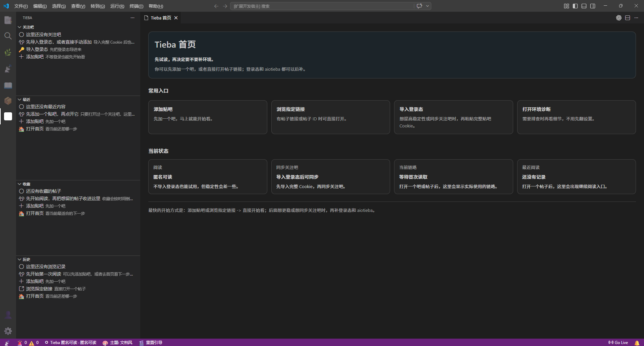Click the 匿名可读 阅读 status card
This screenshot has width=644, height=346.
point(208,177)
